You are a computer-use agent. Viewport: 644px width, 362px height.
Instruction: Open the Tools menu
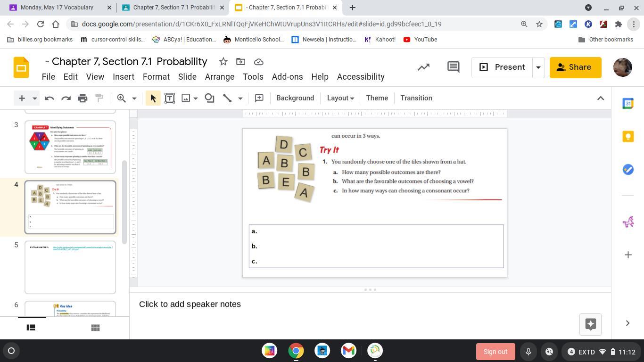point(253,77)
